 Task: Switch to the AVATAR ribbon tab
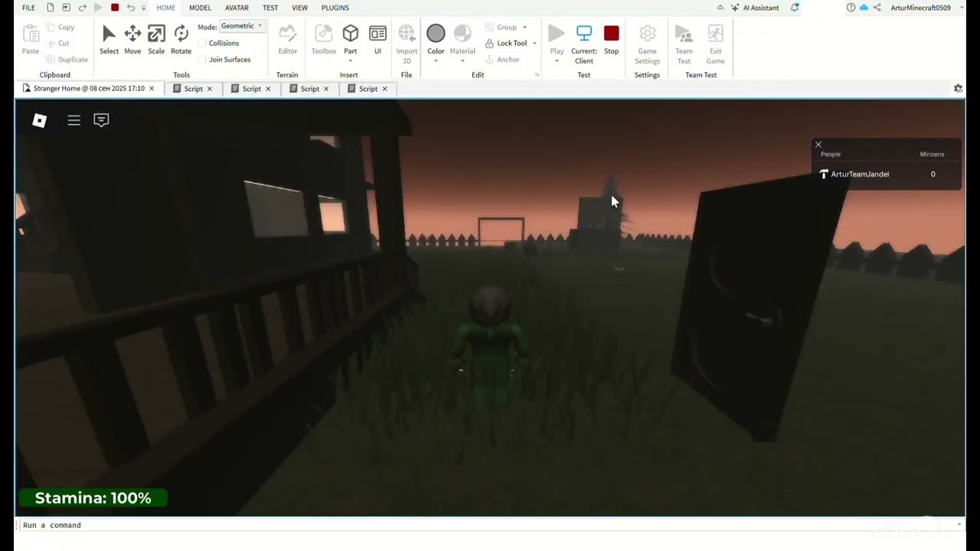tap(237, 8)
